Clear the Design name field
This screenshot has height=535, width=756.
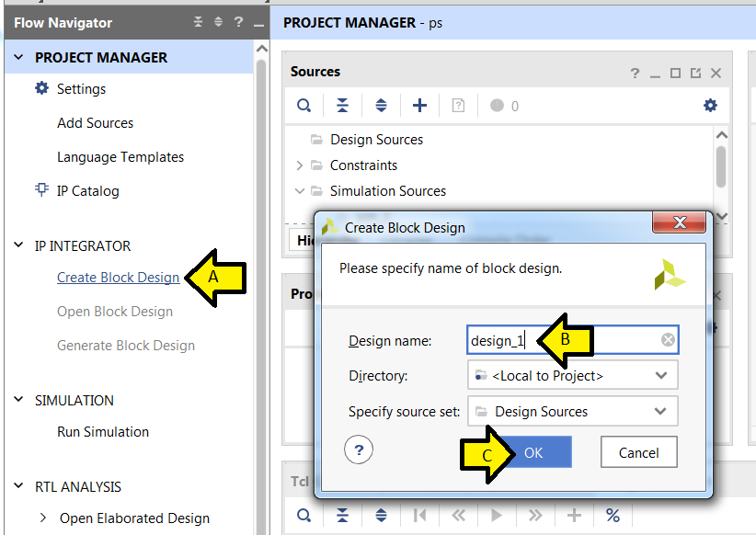[668, 340]
